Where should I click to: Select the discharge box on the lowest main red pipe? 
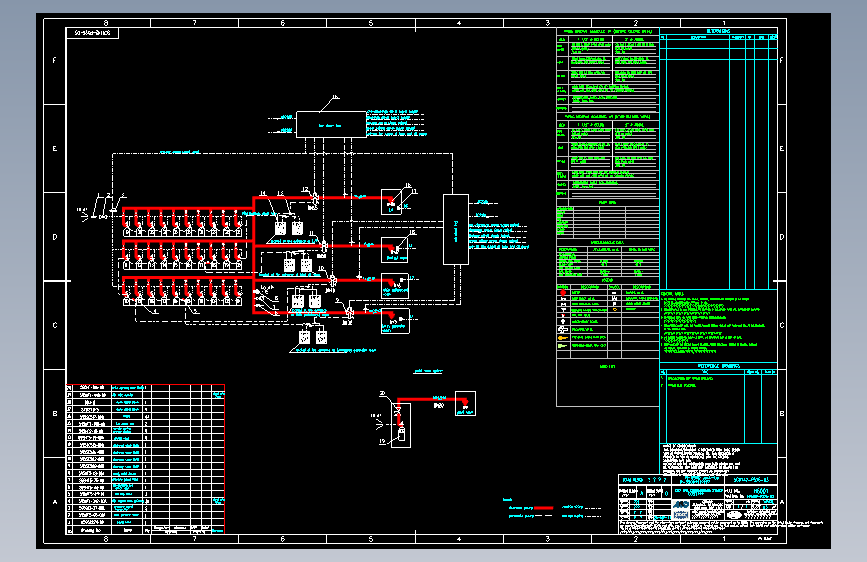395,321
